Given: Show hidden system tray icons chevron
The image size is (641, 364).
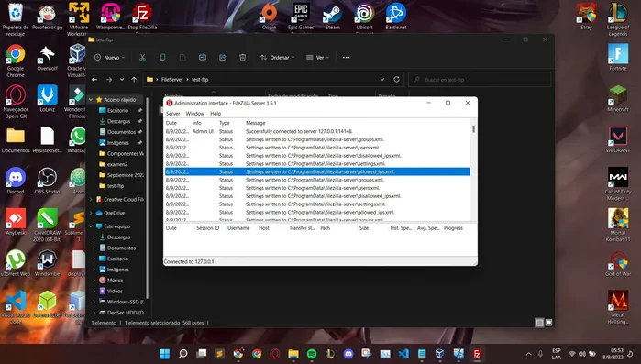Looking at the screenshot, I should [528, 354].
